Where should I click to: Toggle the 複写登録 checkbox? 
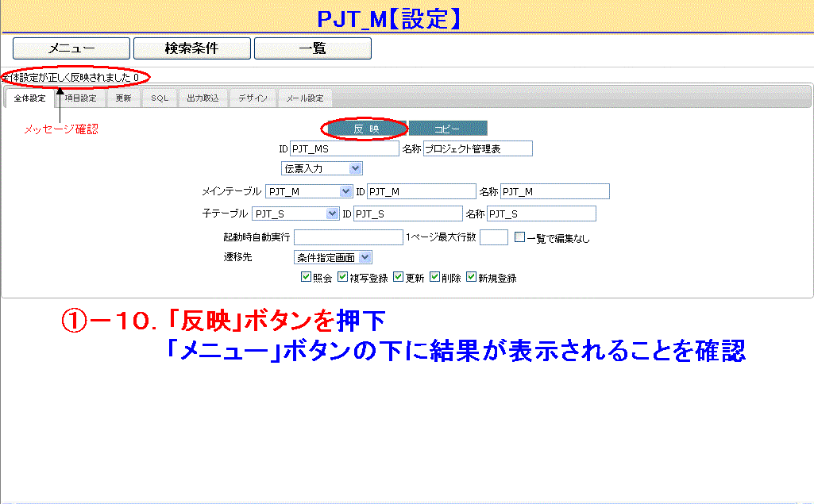(x=343, y=278)
